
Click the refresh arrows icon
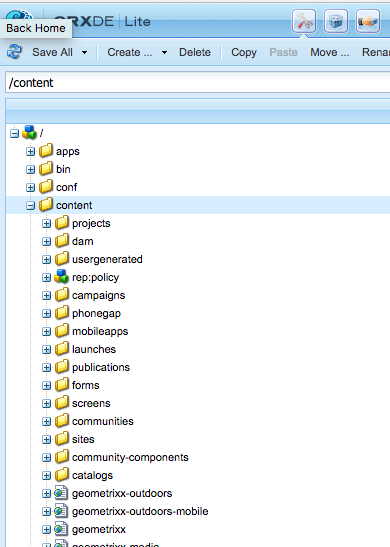coord(14,52)
